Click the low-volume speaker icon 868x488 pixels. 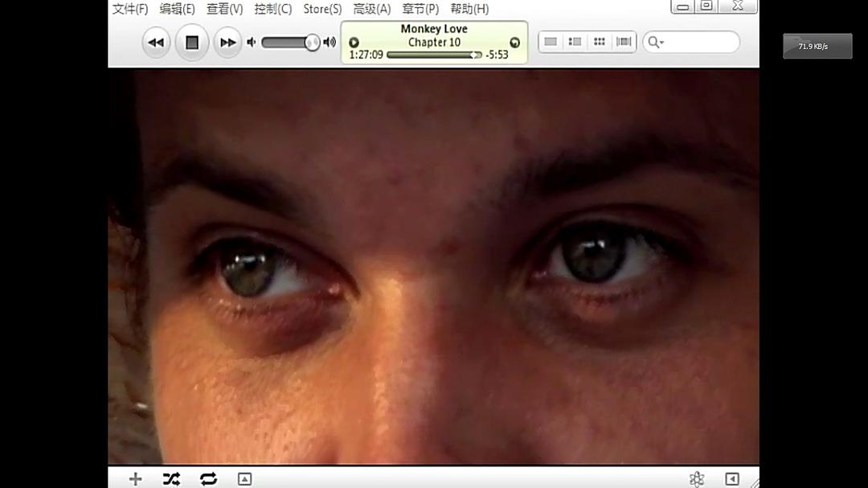pyautogui.click(x=252, y=43)
